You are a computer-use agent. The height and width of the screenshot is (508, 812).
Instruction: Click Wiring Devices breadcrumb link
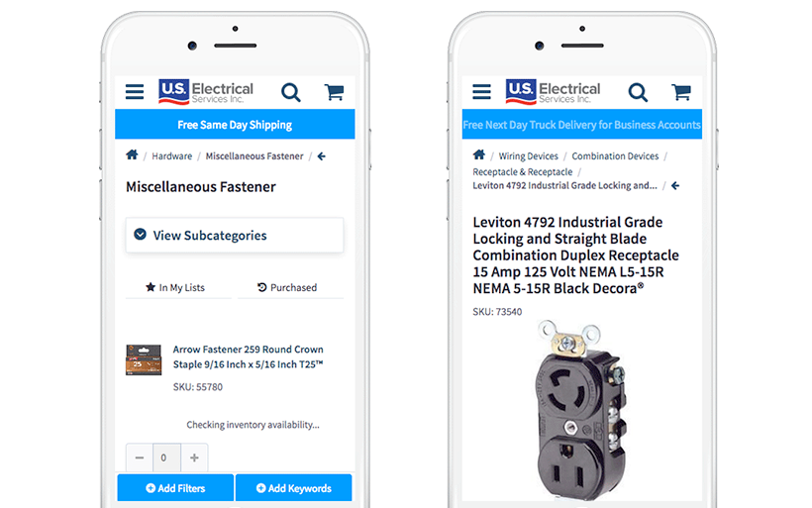528,156
